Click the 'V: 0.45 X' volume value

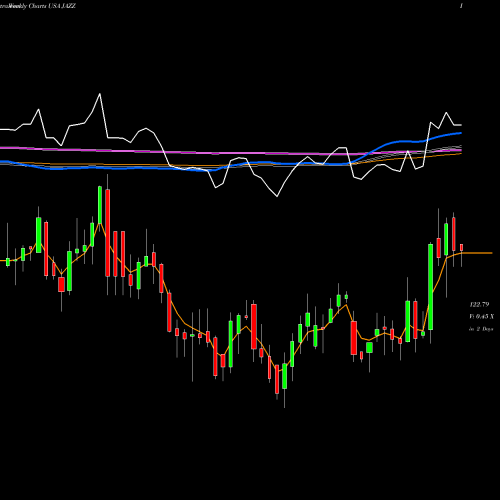point(481,316)
